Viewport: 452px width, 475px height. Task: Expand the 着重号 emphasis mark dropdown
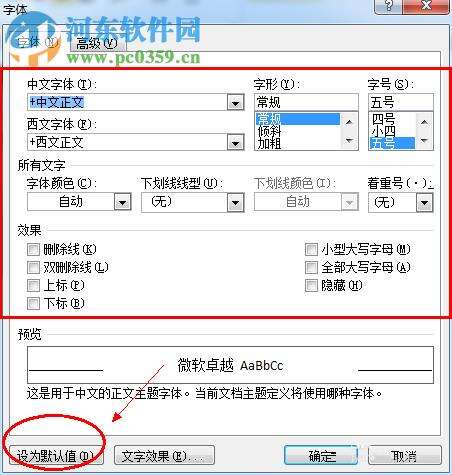(x=424, y=202)
